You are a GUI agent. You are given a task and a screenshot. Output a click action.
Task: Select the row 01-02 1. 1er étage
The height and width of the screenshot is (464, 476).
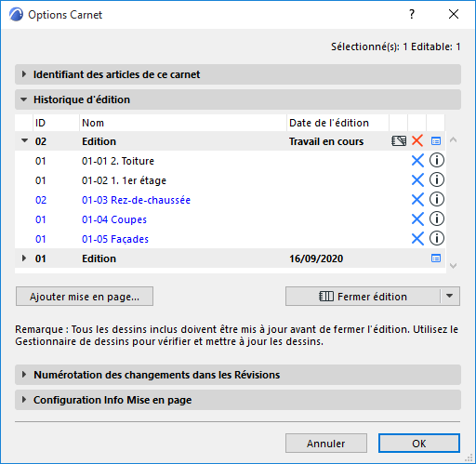pyautogui.click(x=230, y=180)
